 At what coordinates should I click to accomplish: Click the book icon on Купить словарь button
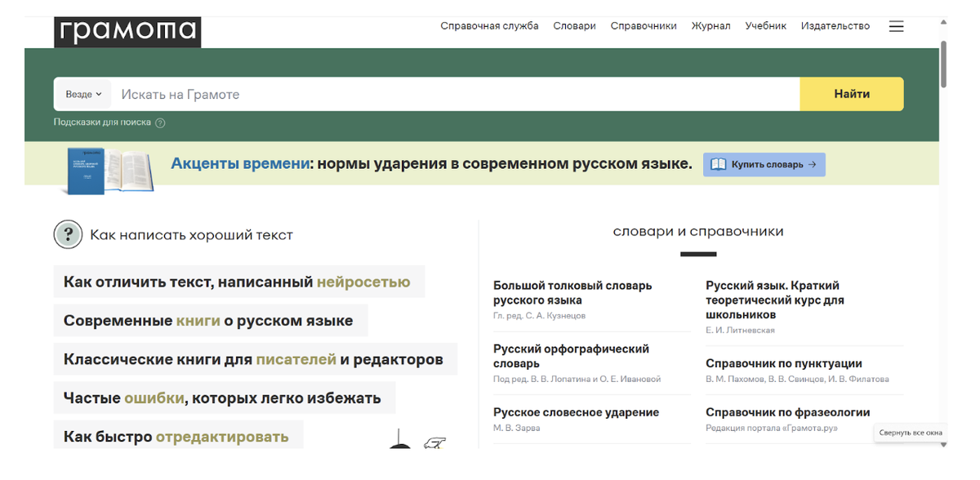(718, 164)
